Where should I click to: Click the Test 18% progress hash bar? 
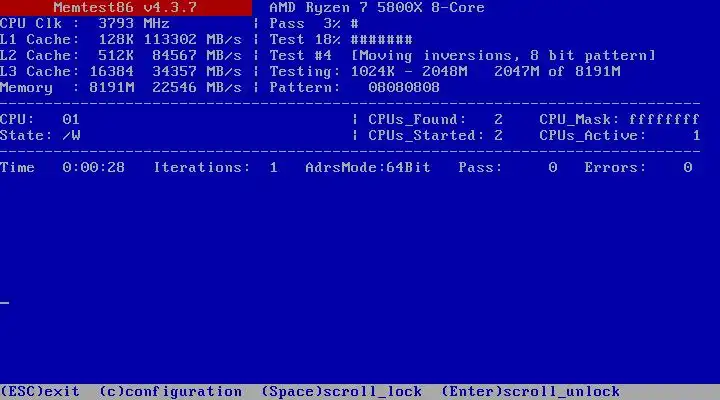coord(382,39)
